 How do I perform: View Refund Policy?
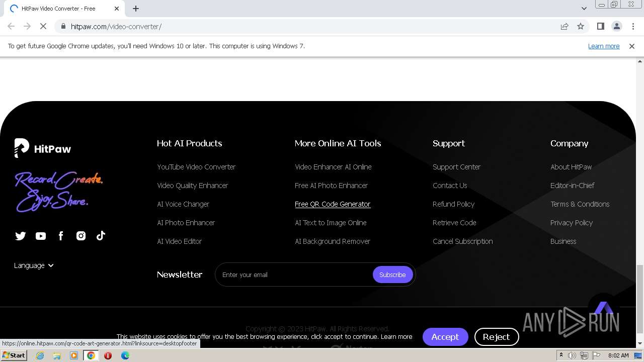click(453, 204)
